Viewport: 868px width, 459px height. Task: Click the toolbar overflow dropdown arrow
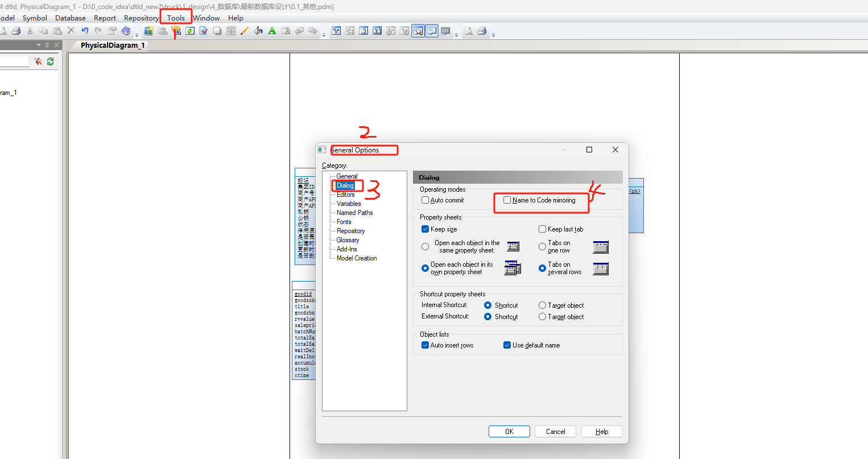[x=137, y=35]
